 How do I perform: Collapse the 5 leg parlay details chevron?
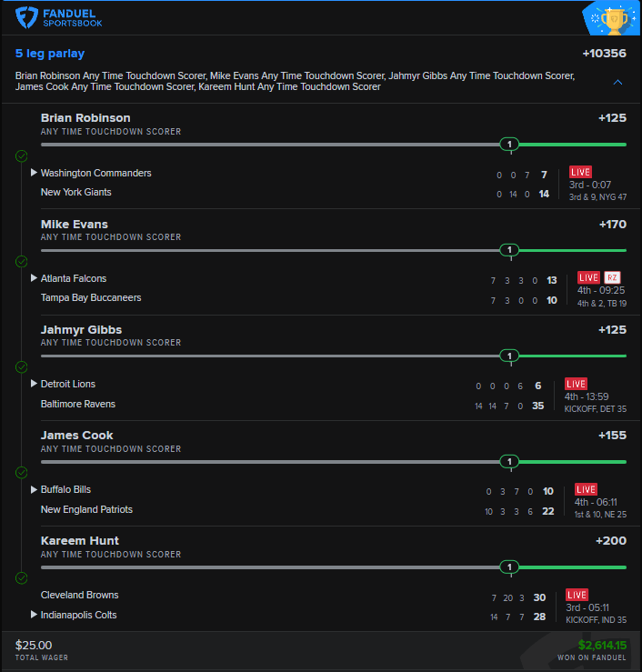tap(617, 82)
